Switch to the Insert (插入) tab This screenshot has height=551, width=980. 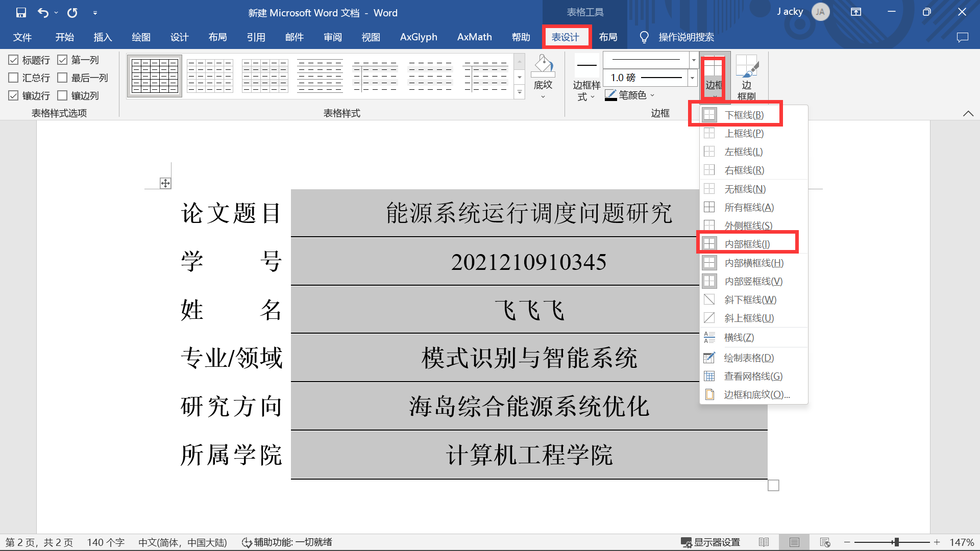[103, 37]
